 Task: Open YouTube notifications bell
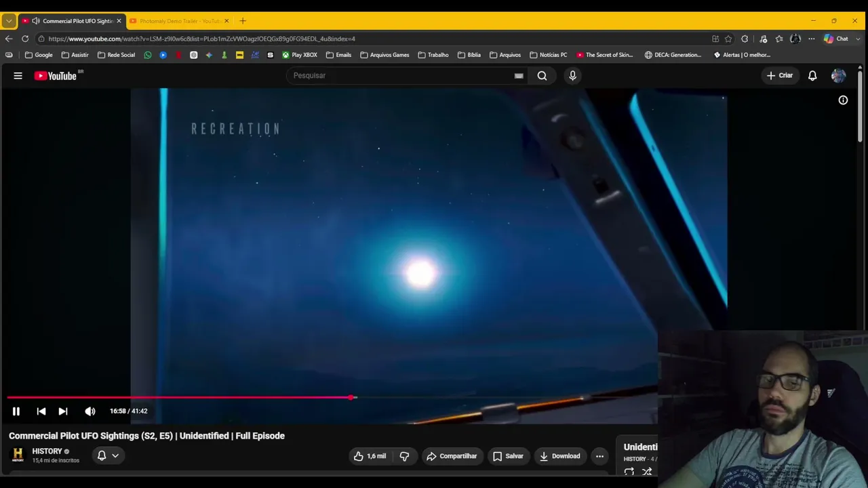[812, 75]
